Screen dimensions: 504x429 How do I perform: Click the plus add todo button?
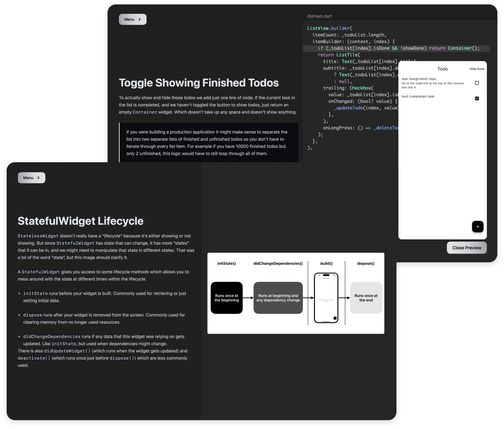click(477, 227)
